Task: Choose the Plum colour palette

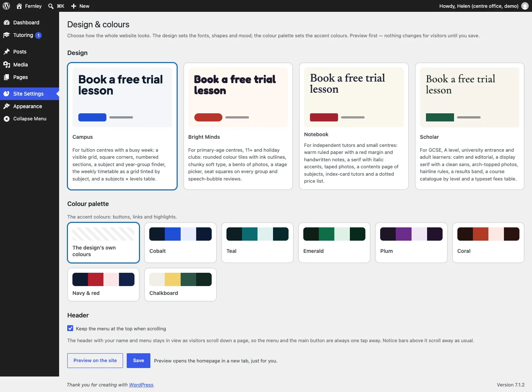Action: [x=411, y=243]
